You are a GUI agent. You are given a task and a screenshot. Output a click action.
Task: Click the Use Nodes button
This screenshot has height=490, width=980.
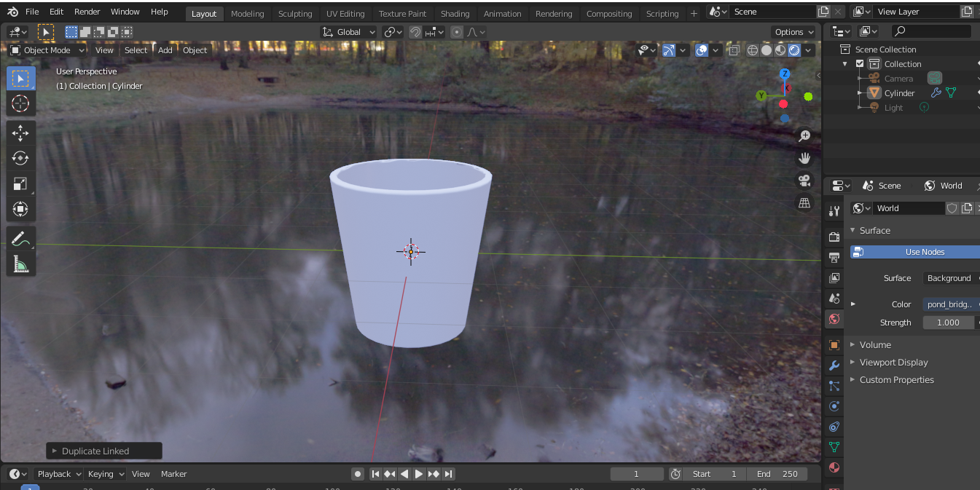(x=915, y=252)
